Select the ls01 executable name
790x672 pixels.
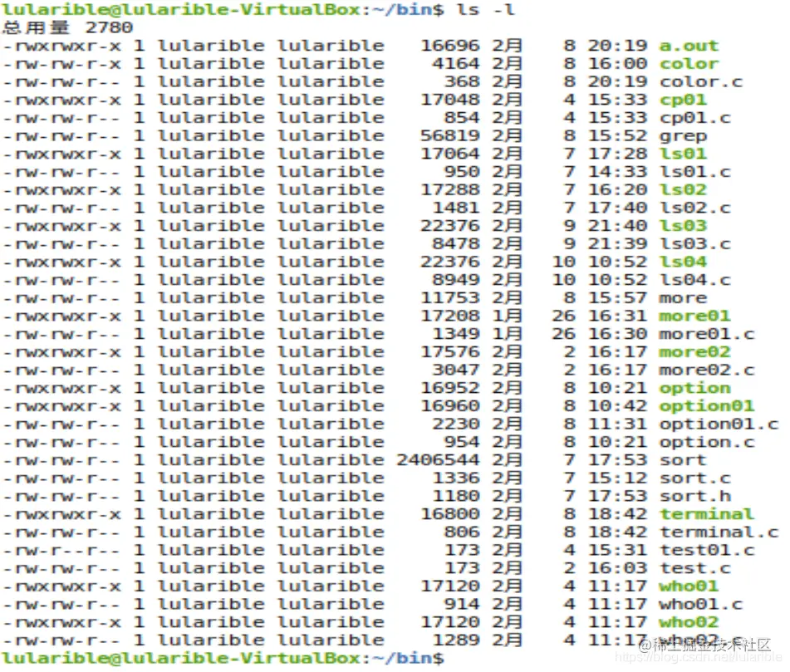[682, 154]
